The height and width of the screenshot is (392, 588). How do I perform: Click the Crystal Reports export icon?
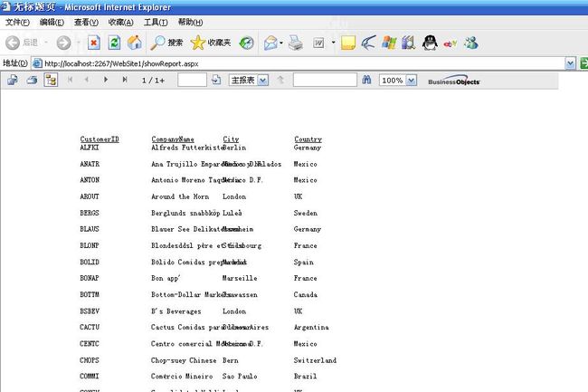13,80
